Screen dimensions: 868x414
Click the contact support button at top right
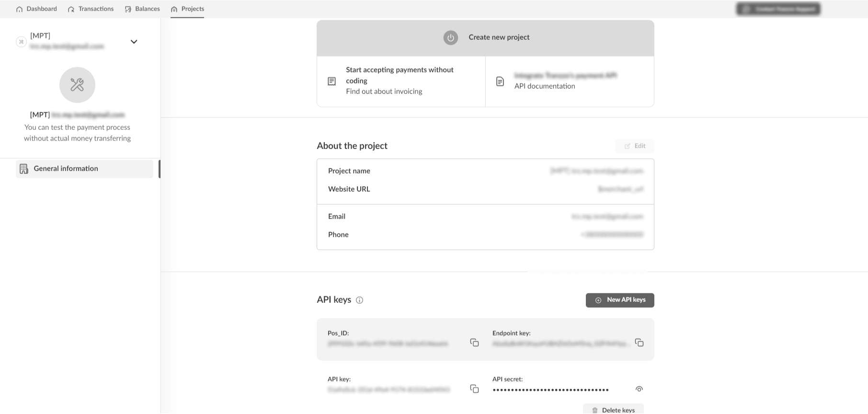pos(778,9)
